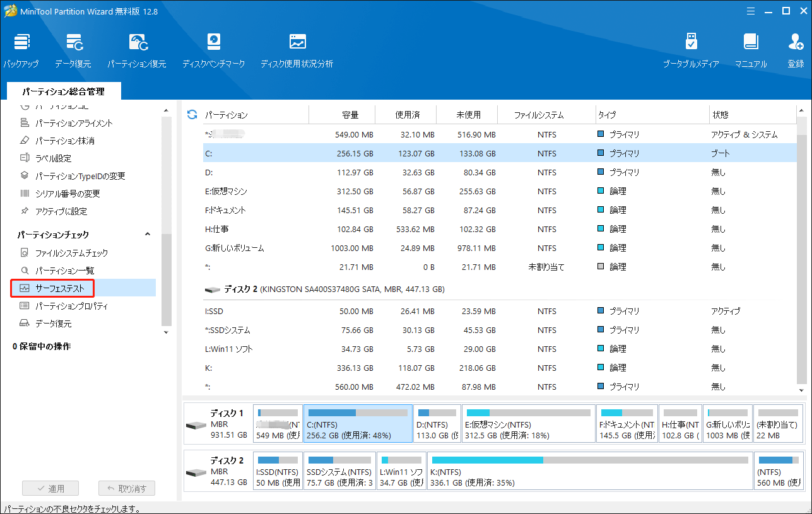The width and height of the screenshot is (812, 514).
Task: Refresh the partition list
Action: click(x=192, y=115)
